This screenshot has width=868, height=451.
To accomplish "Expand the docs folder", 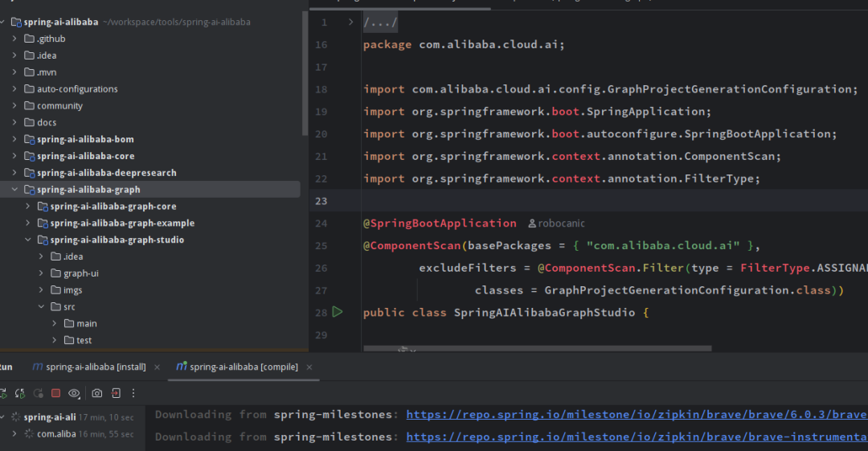I will click(x=14, y=122).
